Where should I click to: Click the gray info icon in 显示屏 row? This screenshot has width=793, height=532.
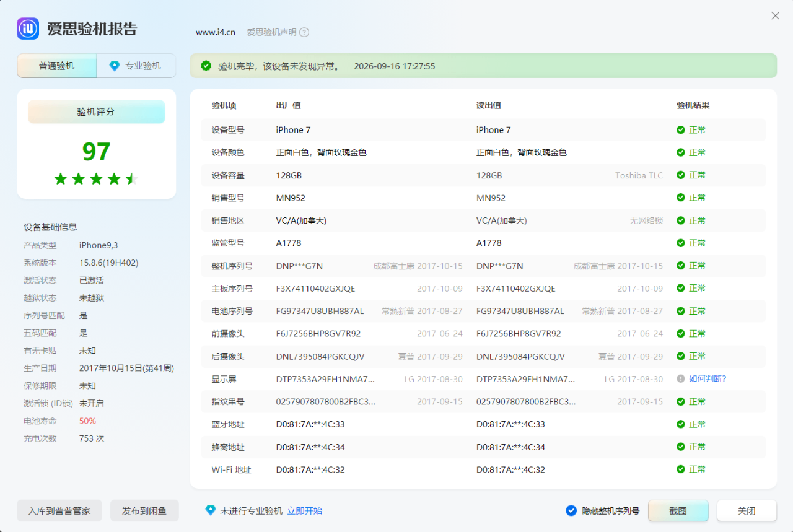pos(680,378)
